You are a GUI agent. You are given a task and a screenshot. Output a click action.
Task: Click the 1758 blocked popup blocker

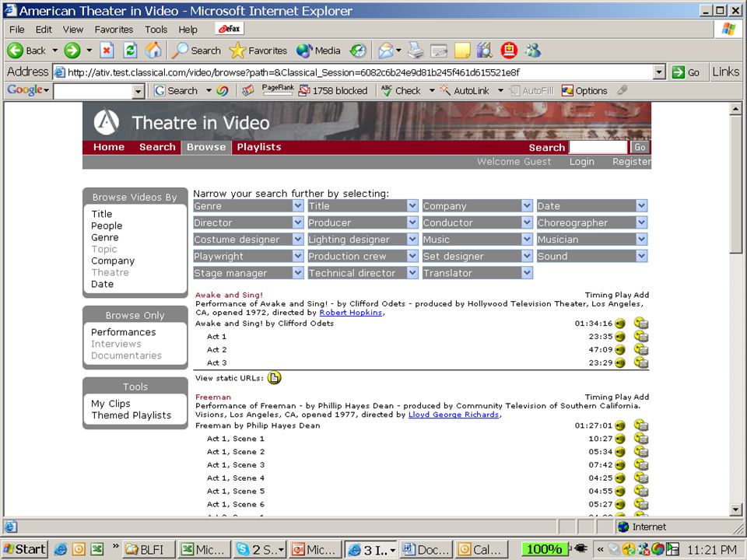coord(332,90)
